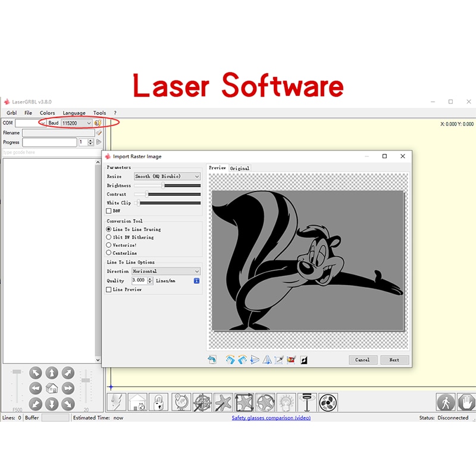Click the Cancel button
This screenshot has height=476, width=476.
pyautogui.click(x=363, y=360)
